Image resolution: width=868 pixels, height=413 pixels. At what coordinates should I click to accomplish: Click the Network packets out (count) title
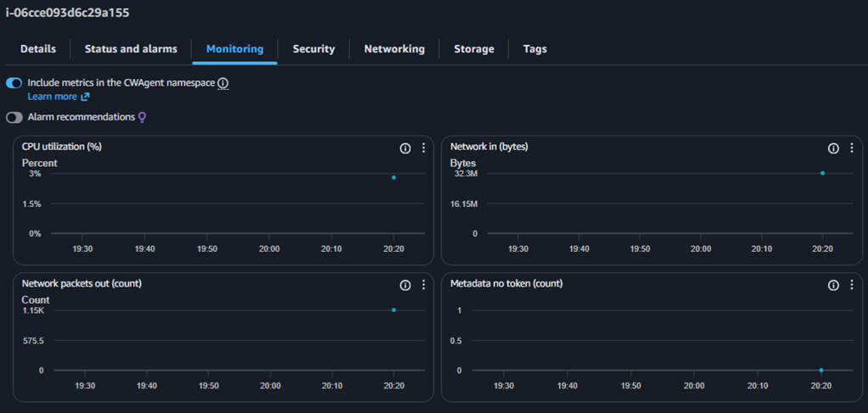tap(82, 283)
